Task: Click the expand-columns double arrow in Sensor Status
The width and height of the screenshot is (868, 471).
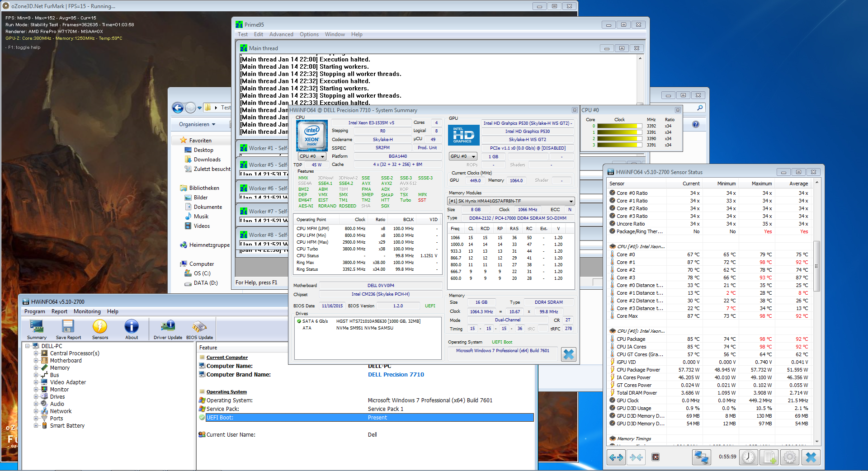Action: pyautogui.click(x=616, y=457)
